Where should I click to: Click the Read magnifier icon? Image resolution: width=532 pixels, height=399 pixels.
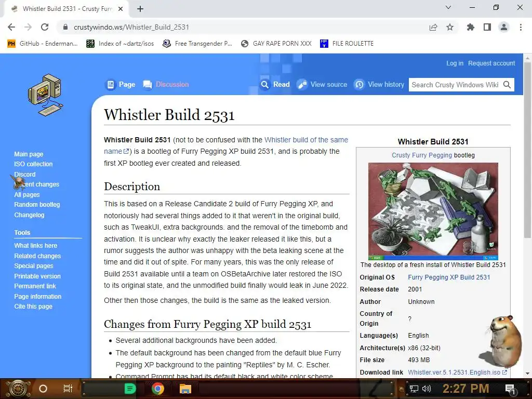click(264, 85)
